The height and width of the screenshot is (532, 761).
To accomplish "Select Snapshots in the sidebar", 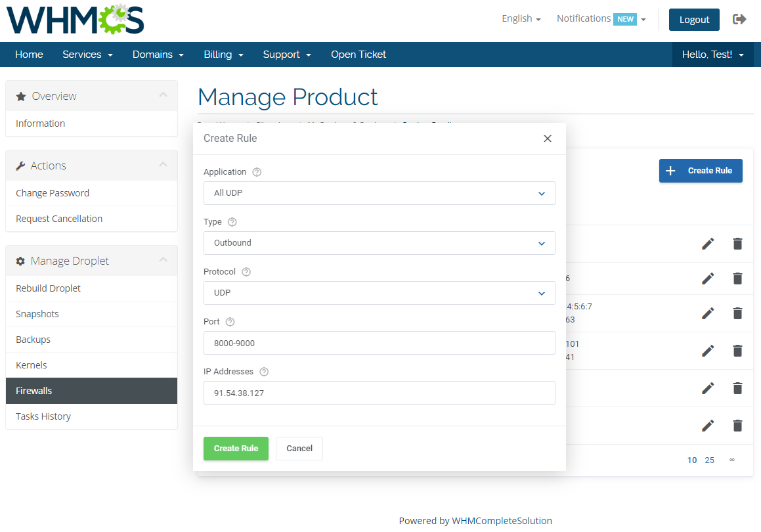I will pyautogui.click(x=37, y=314).
